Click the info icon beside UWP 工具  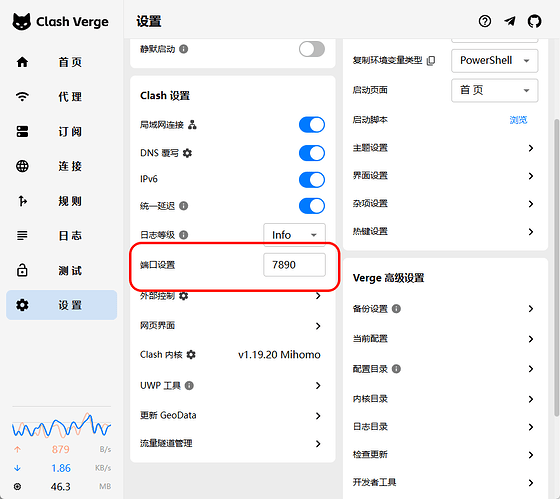coord(189,385)
